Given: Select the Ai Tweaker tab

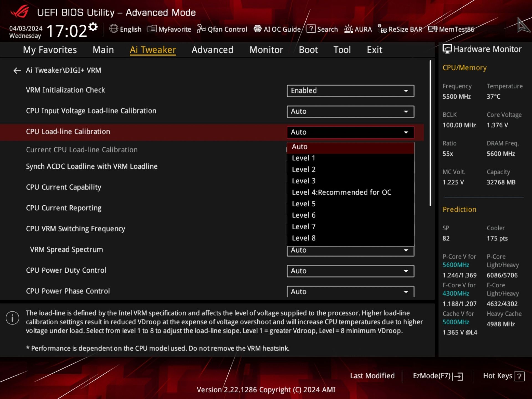Looking at the screenshot, I should (x=153, y=50).
